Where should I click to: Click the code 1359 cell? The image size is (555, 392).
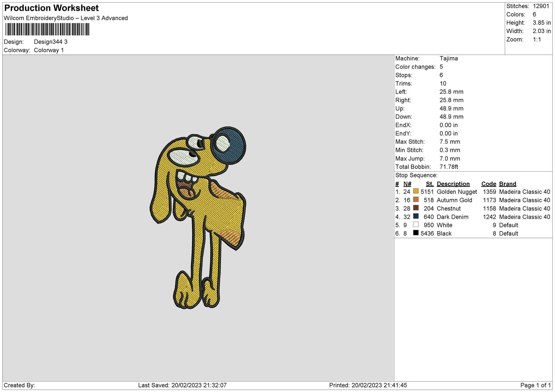(x=489, y=192)
